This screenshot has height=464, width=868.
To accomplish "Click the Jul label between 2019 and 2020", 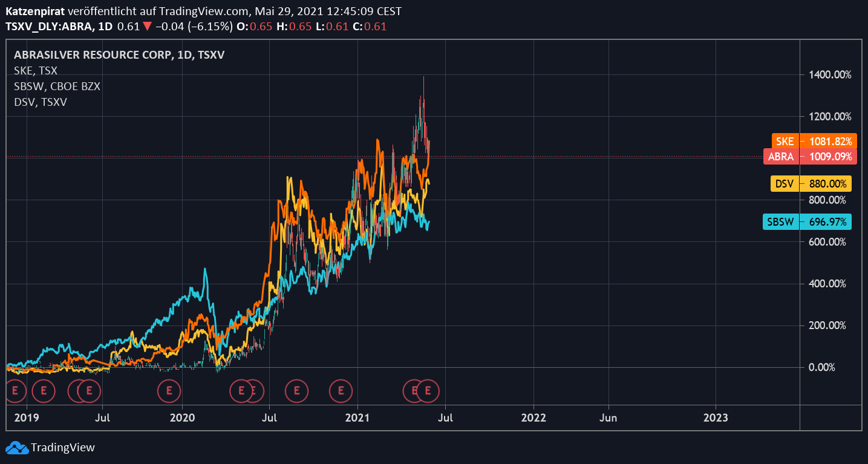I will pyautogui.click(x=103, y=417).
